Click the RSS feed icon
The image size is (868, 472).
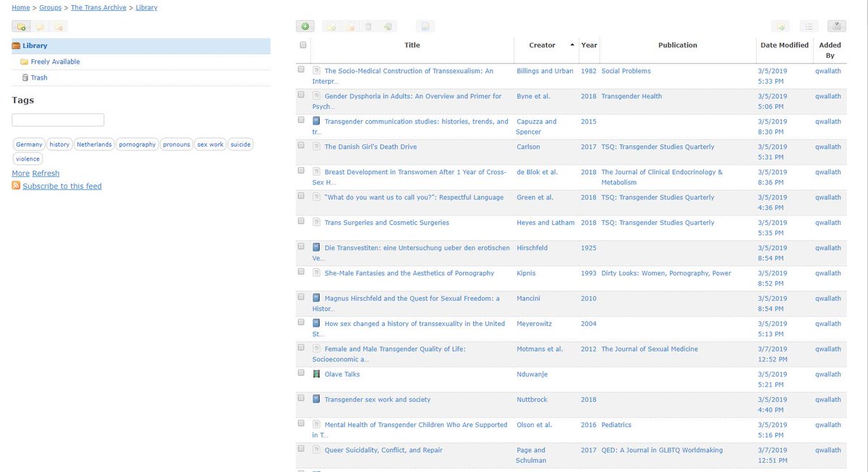[16, 186]
